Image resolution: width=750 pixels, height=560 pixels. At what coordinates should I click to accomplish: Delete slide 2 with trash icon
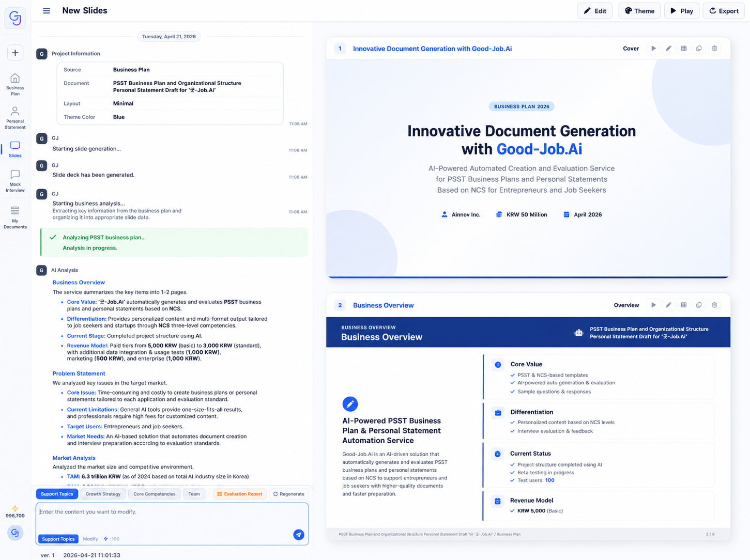click(714, 305)
